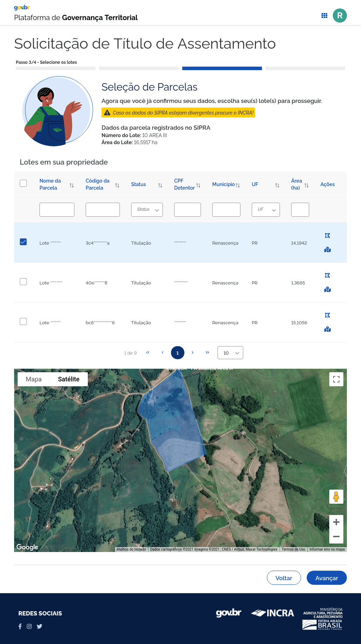361x644 pixels.
Task: Select the Satélite map tab
Action: (68, 379)
